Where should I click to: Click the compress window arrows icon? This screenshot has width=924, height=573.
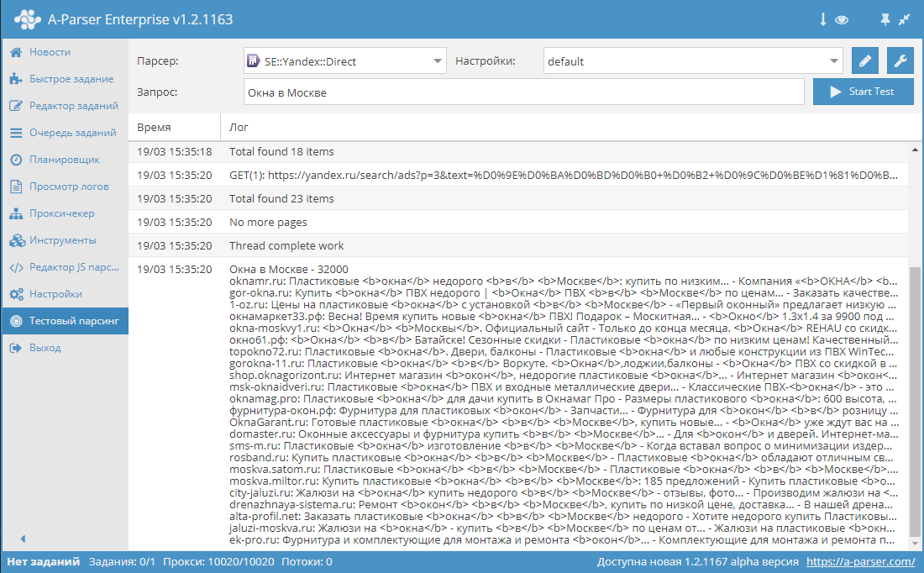coord(905,18)
